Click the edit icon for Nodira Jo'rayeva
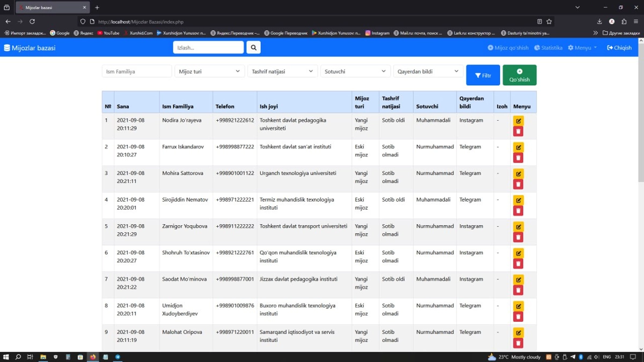The width and height of the screenshot is (644, 362). pos(518,121)
